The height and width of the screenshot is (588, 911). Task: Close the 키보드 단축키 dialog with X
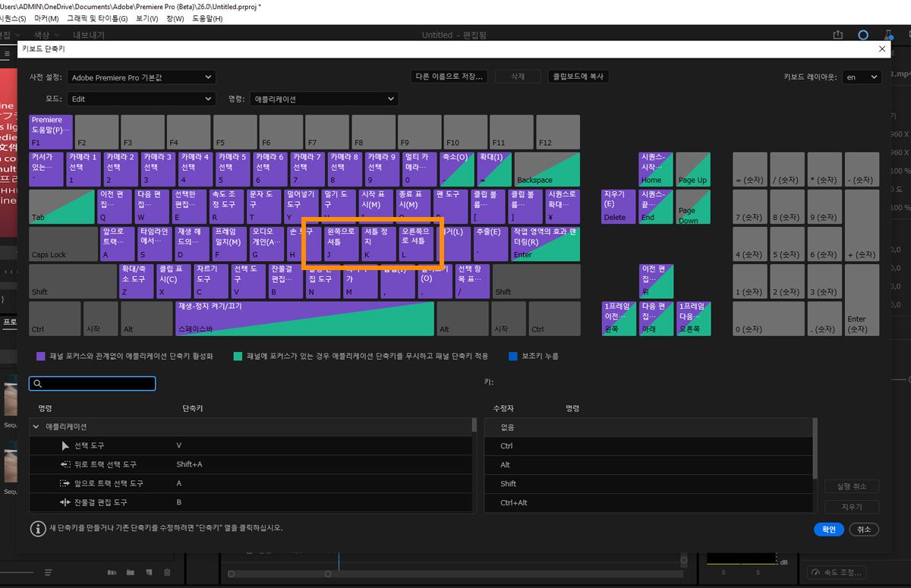pos(881,49)
